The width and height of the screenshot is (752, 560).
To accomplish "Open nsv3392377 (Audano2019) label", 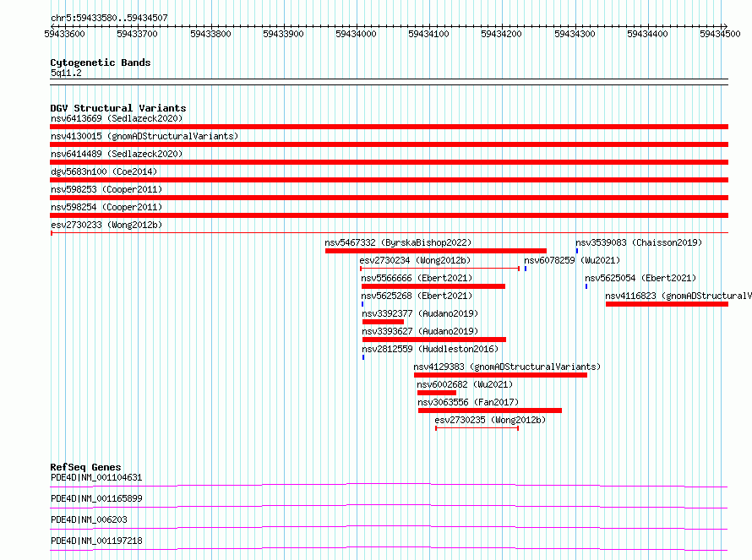I will [420, 313].
